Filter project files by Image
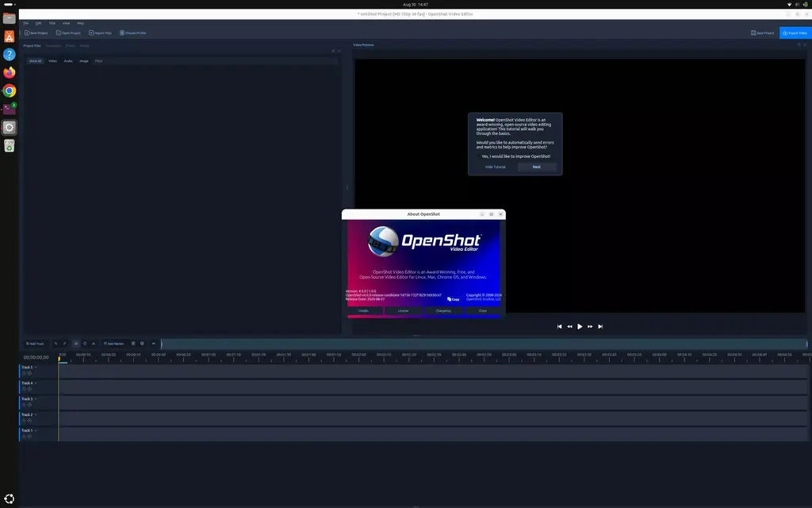Screen dimensions: 812x508 tap(84, 61)
